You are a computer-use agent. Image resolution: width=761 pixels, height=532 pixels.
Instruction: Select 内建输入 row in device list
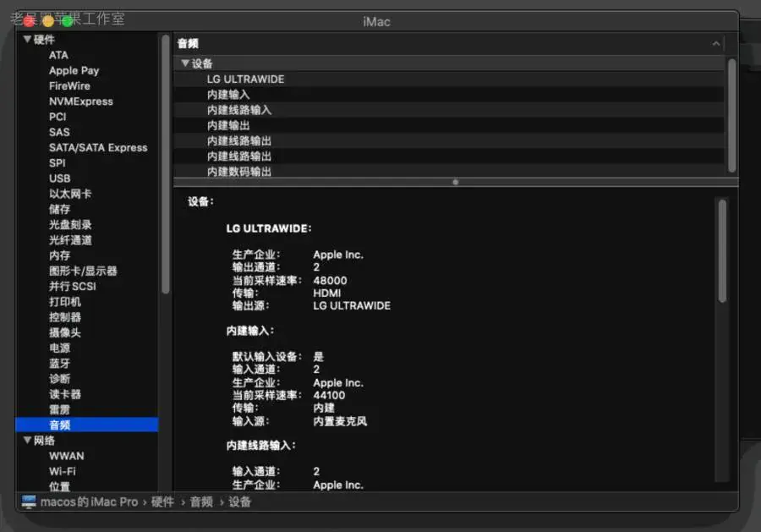pyautogui.click(x=448, y=95)
